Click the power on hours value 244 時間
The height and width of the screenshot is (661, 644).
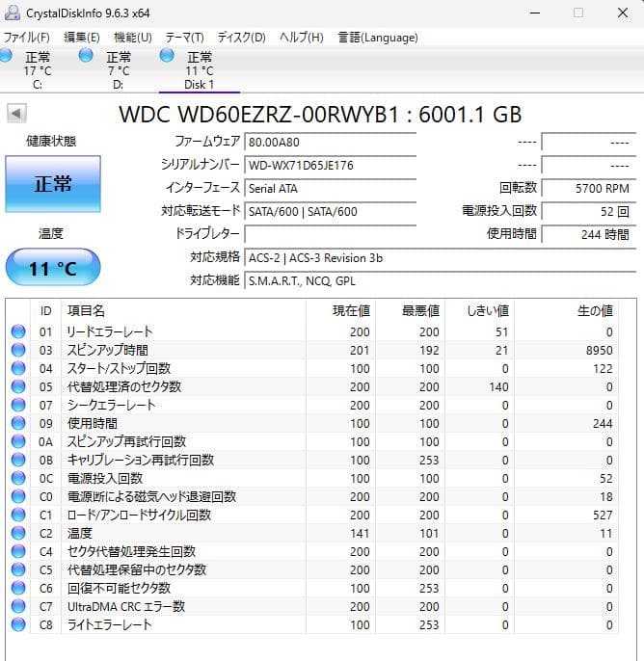click(x=589, y=235)
